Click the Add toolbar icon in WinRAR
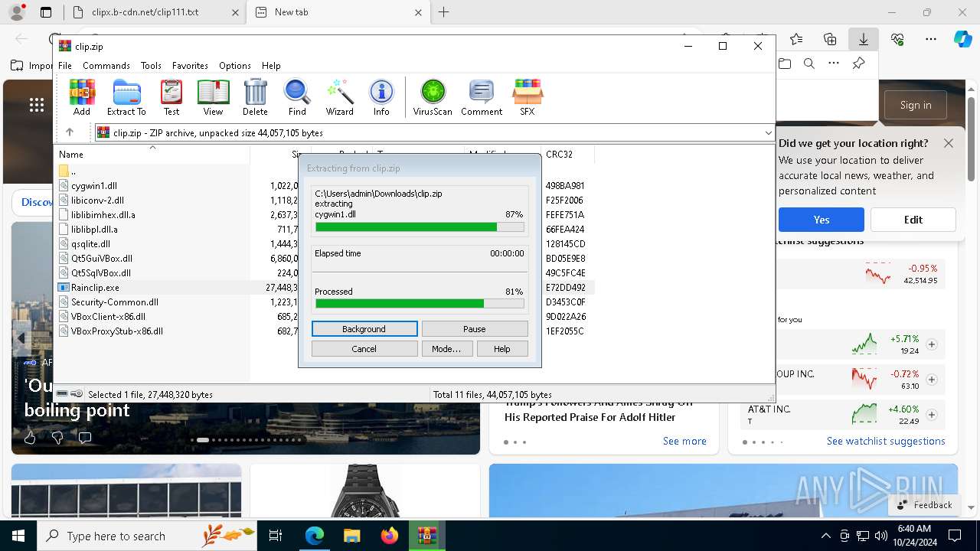980x551 pixels. pos(82,97)
